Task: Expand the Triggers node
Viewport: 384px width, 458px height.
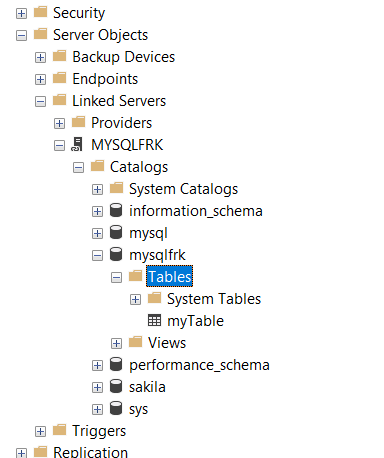Action: pos(40,431)
